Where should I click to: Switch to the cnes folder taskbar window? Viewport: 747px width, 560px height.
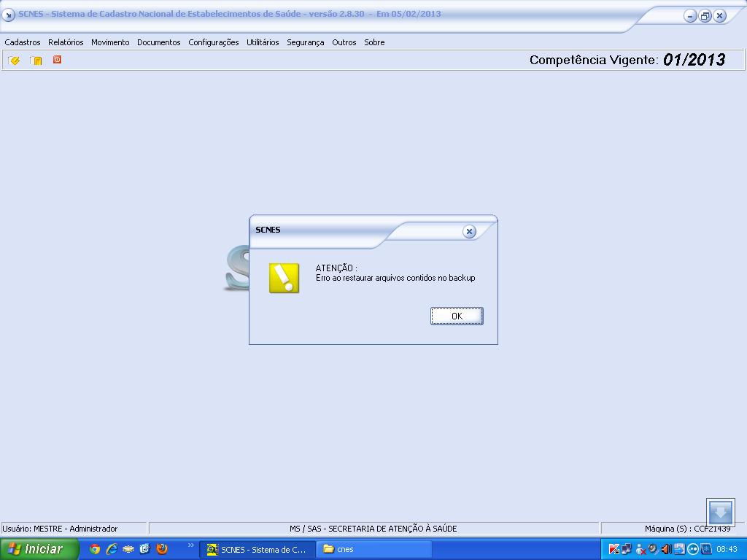(x=373, y=549)
